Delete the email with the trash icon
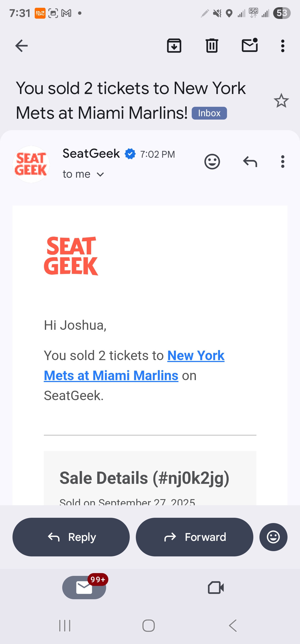 [212, 46]
